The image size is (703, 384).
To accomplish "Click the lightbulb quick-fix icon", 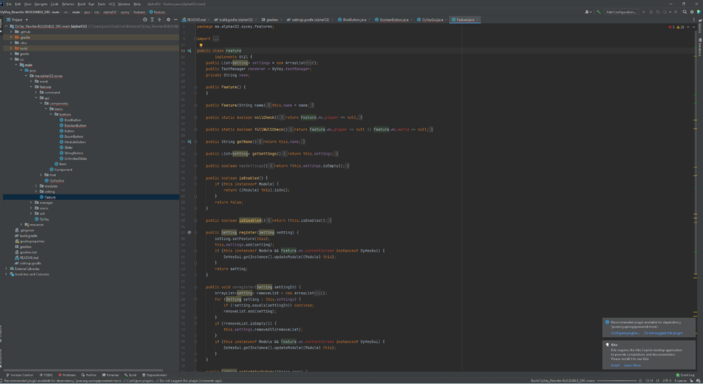I will (201, 45).
